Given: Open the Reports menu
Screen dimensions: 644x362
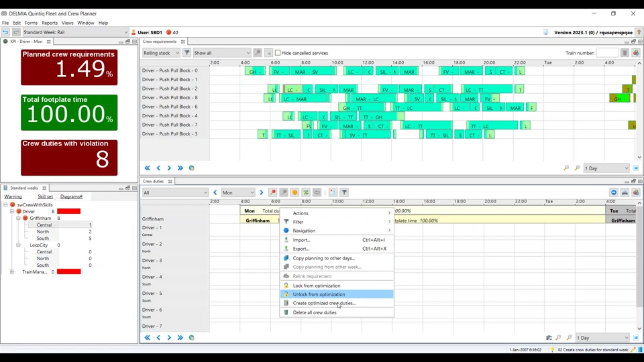Looking at the screenshot, I should pyautogui.click(x=50, y=23).
